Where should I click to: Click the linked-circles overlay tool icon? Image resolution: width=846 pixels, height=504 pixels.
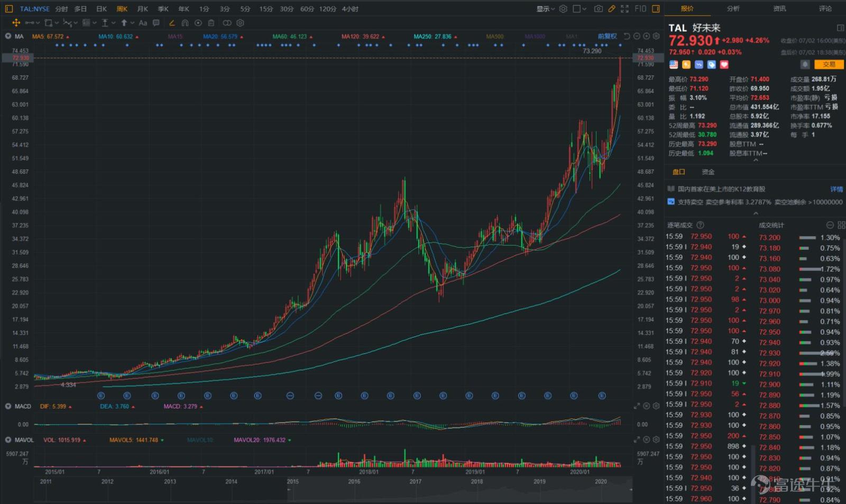227,23
